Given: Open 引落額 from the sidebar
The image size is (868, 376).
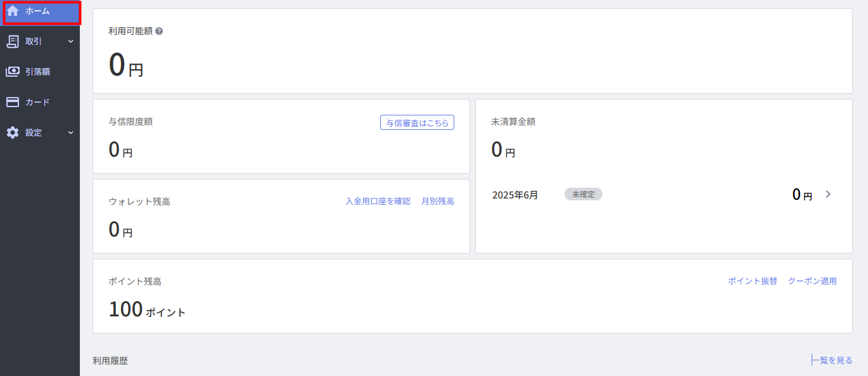Looking at the screenshot, I should click(x=40, y=72).
